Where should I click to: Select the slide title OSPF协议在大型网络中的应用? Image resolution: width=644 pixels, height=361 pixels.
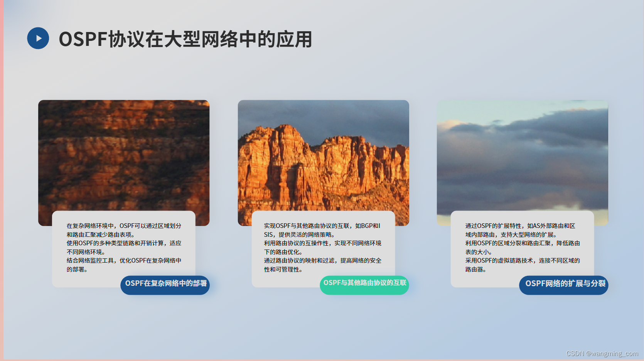point(185,39)
